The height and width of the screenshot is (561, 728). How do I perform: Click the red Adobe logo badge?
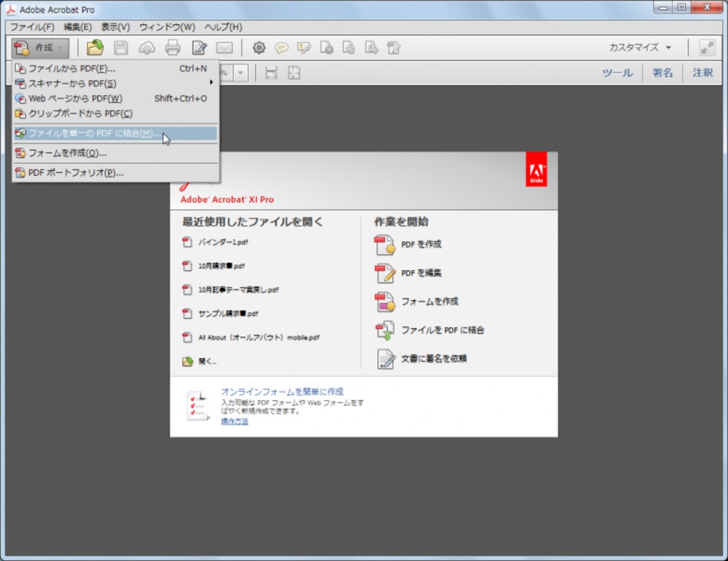pyautogui.click(x=536, y=169)
